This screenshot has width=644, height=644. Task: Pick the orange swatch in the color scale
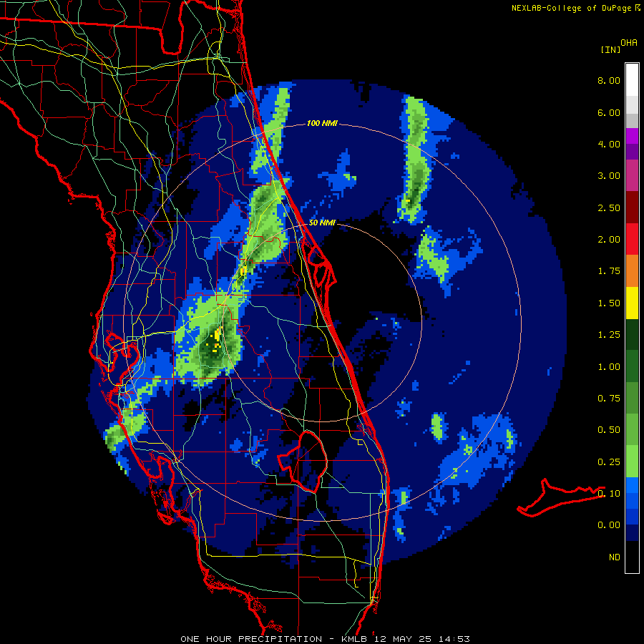coord(632,271)
